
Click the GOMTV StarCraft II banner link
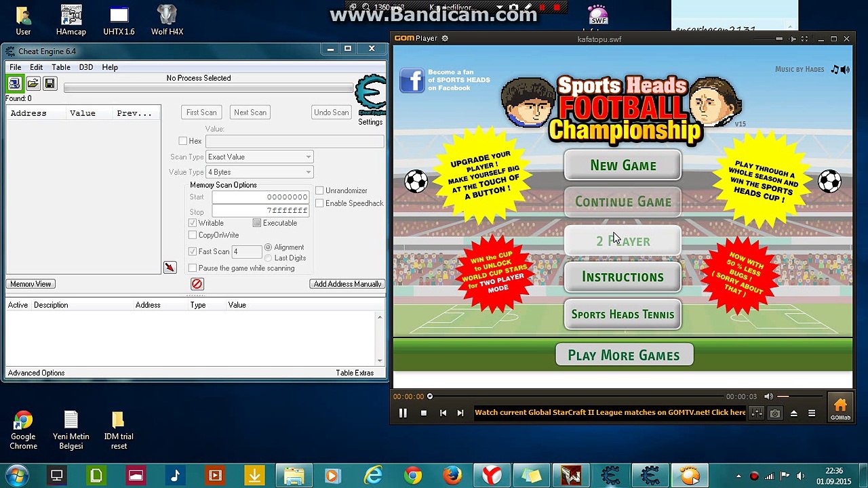tap(610, 412)
